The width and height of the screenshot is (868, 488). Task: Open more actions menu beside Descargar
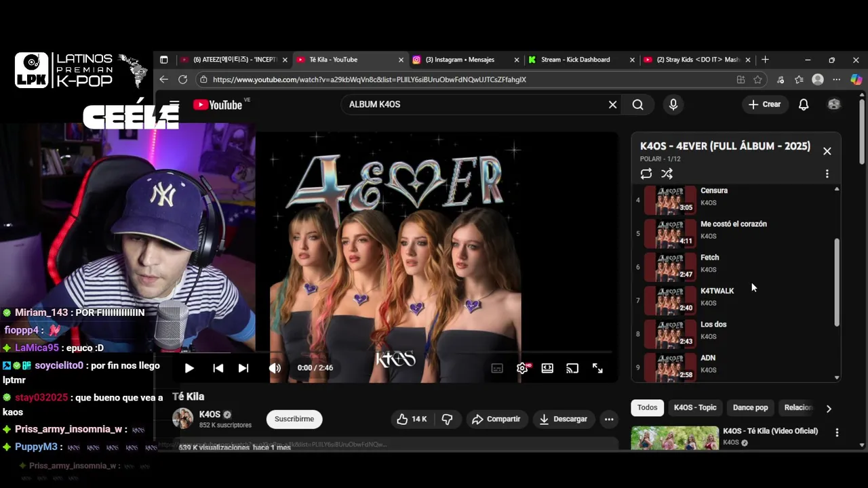point(609,419)
